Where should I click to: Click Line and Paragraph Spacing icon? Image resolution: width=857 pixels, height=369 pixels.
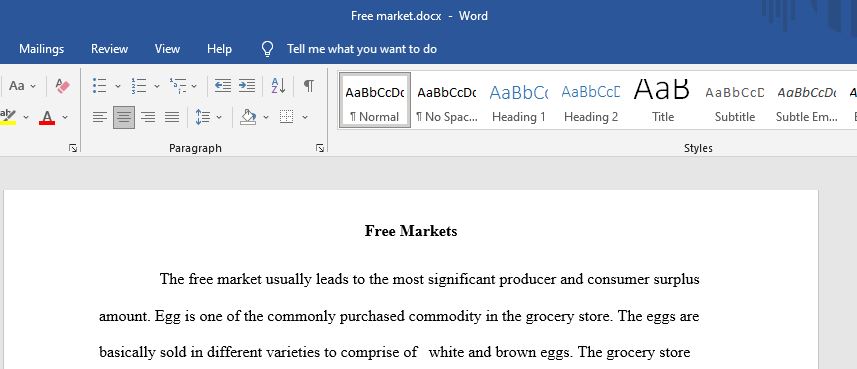click(203, 117)
